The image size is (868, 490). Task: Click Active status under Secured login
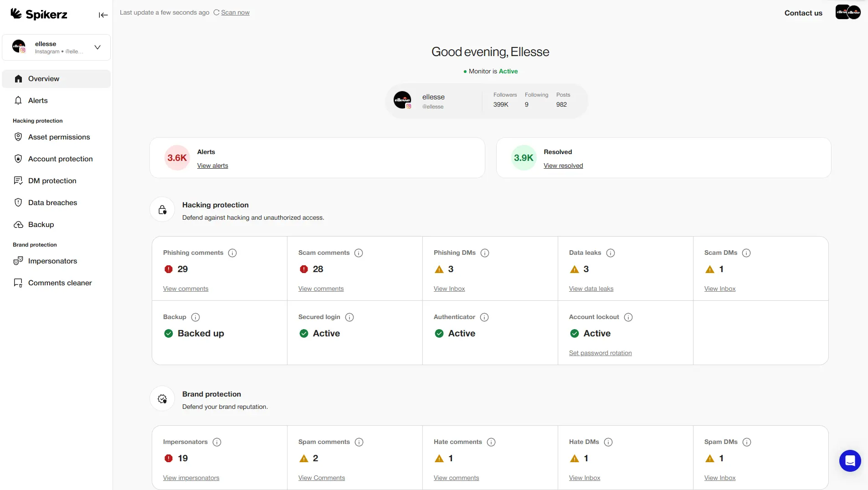click(326, 333)
